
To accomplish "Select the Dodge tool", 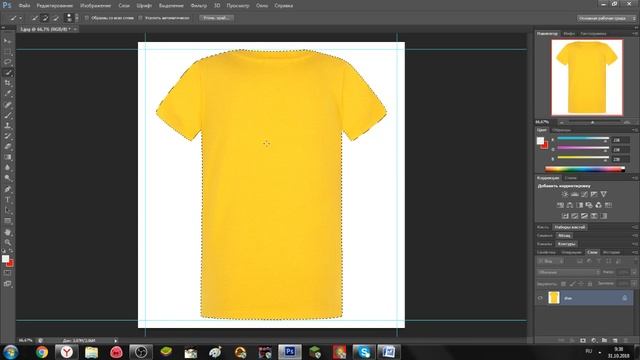I will (x=7, y=178).
